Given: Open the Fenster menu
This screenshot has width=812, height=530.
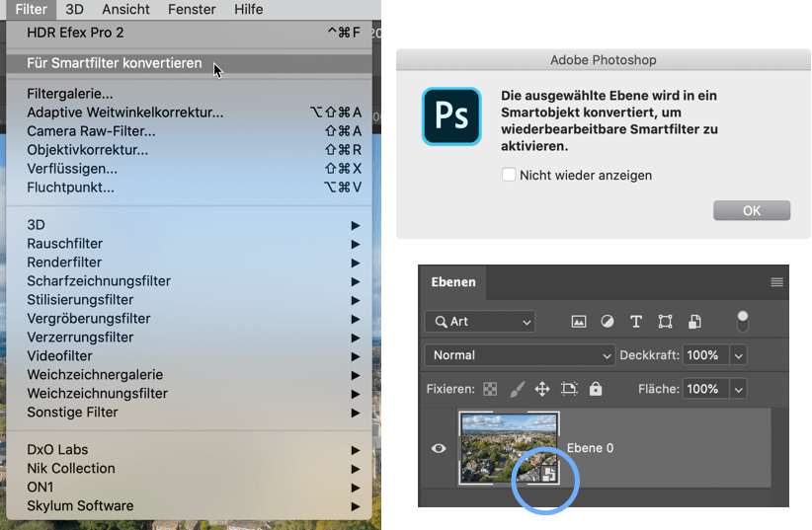Looking at the screenshot, I should [192, 9].
